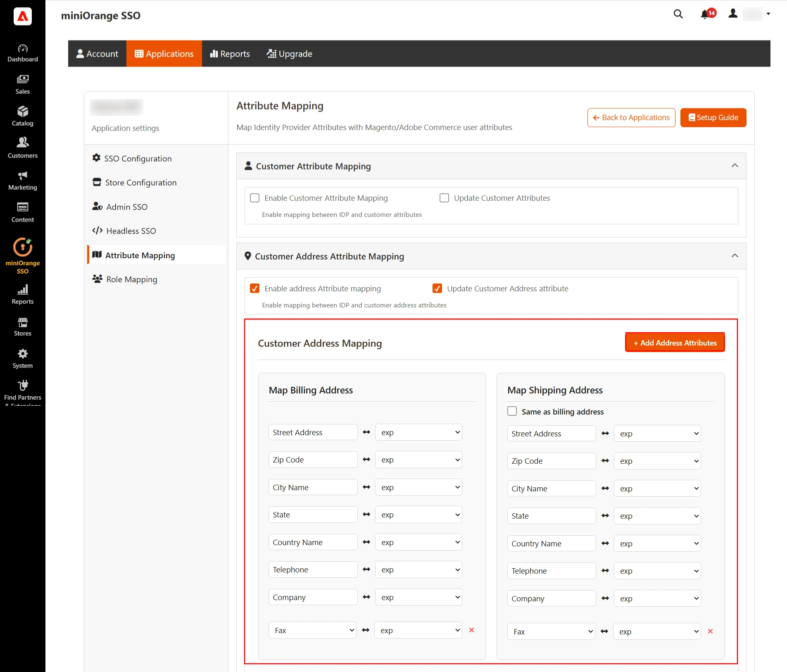
Task: Click Back to Applications button
Action: (x=631, y=118)
